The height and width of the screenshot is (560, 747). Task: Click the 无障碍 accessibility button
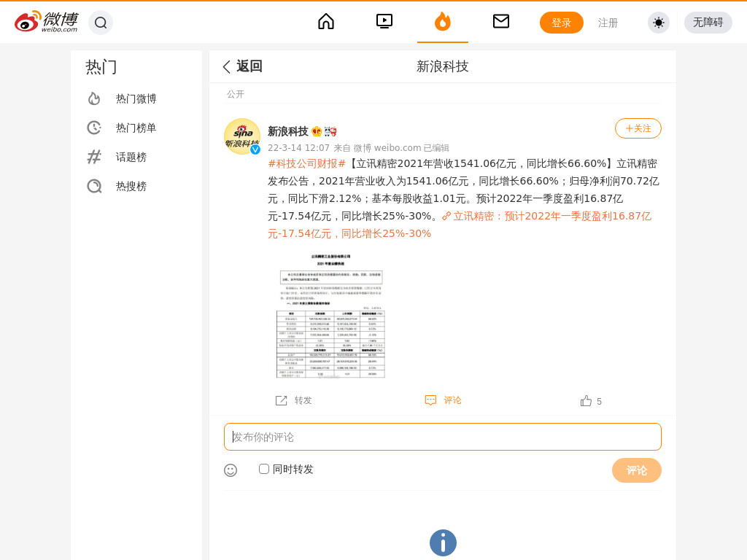pyautogui.click(x=708, y=23)
